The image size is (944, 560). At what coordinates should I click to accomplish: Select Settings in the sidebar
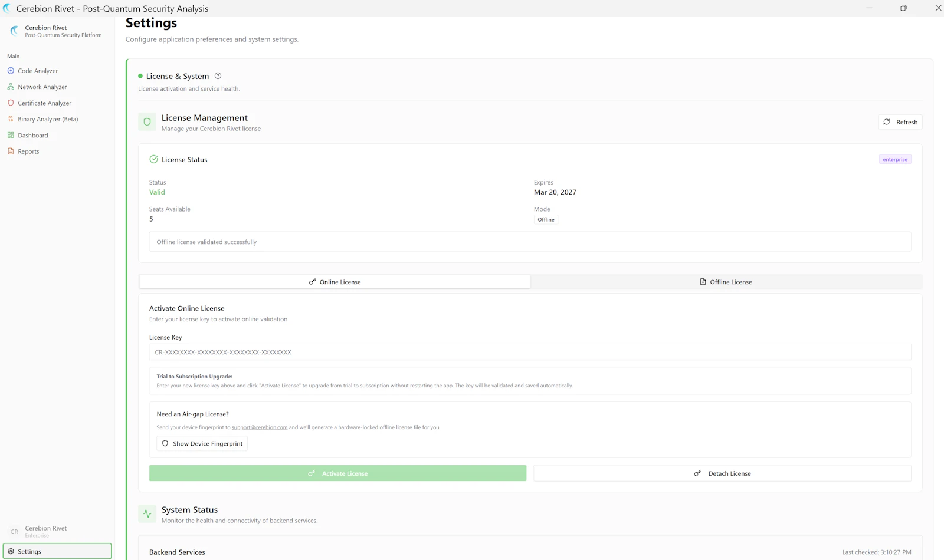[x=57, y=551]
